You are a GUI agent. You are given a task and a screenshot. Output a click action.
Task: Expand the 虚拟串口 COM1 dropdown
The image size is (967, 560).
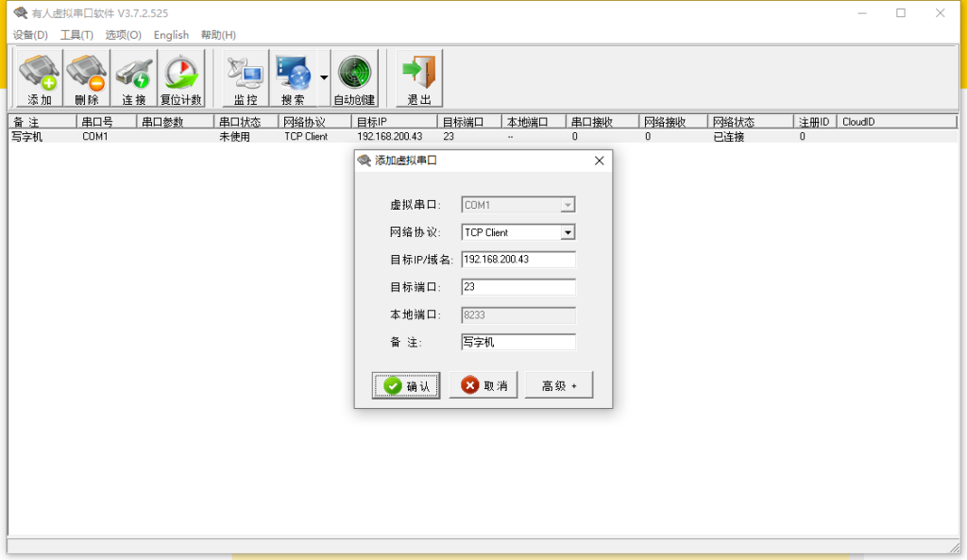tap(568, 205)
